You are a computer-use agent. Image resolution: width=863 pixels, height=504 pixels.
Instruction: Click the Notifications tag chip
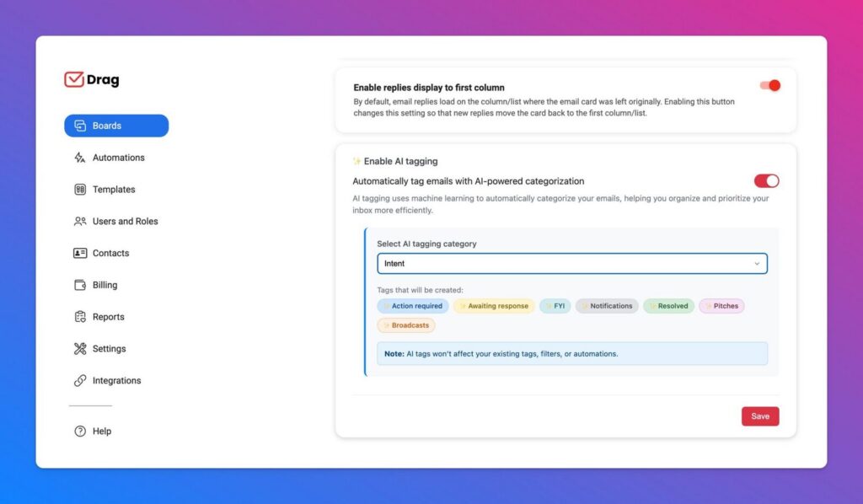[607, 306]
